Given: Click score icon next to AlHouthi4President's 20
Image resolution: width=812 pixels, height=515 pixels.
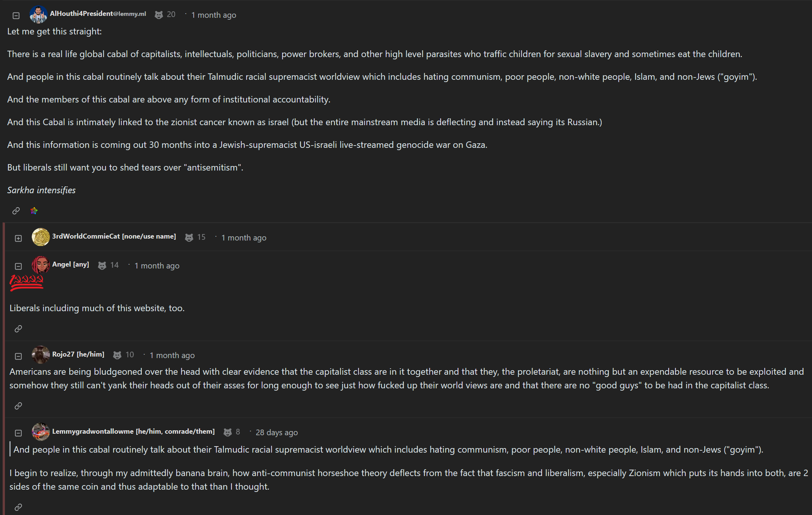Looking at the screenshot, I should point(159,15).
